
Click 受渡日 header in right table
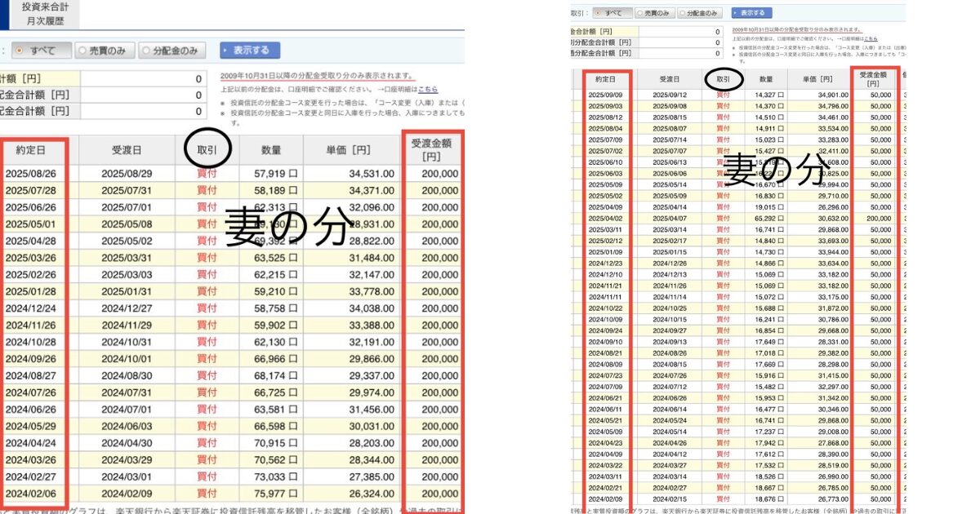click(669, 79)
